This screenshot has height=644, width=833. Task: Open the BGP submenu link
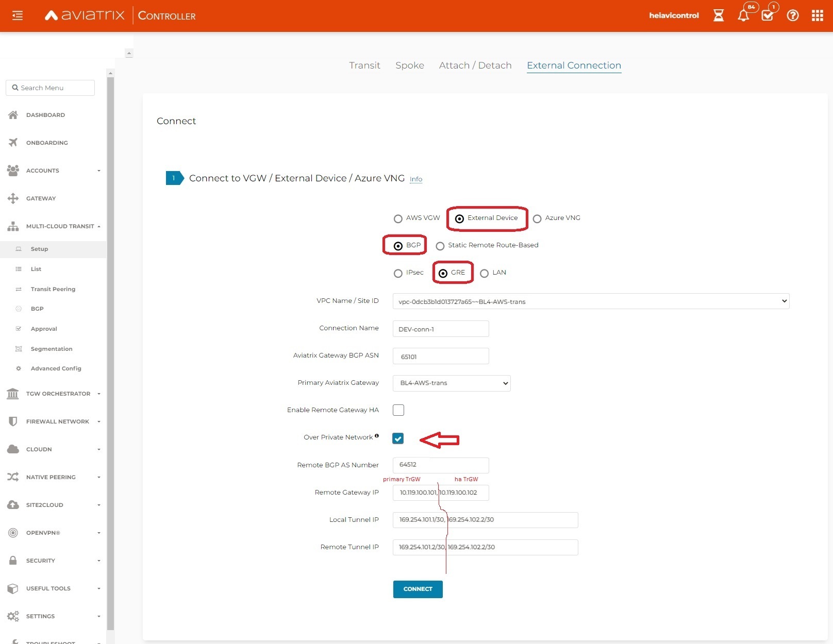click(x=37, y=309)
